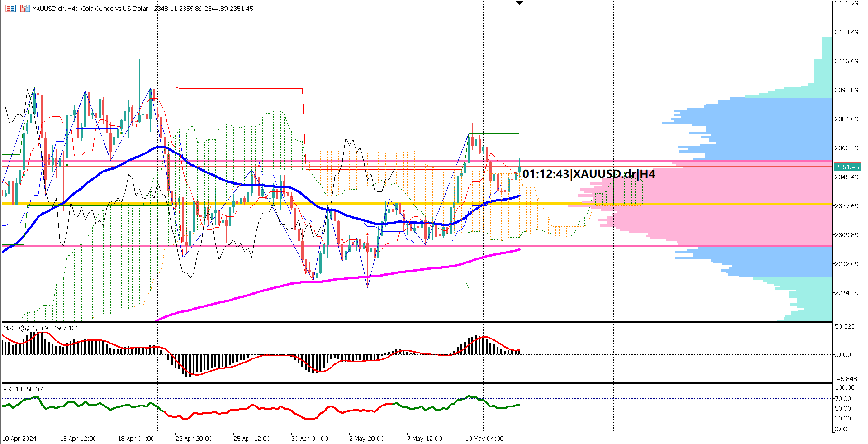Click the 10 Apr 2024 date axis label

(20, 439)
